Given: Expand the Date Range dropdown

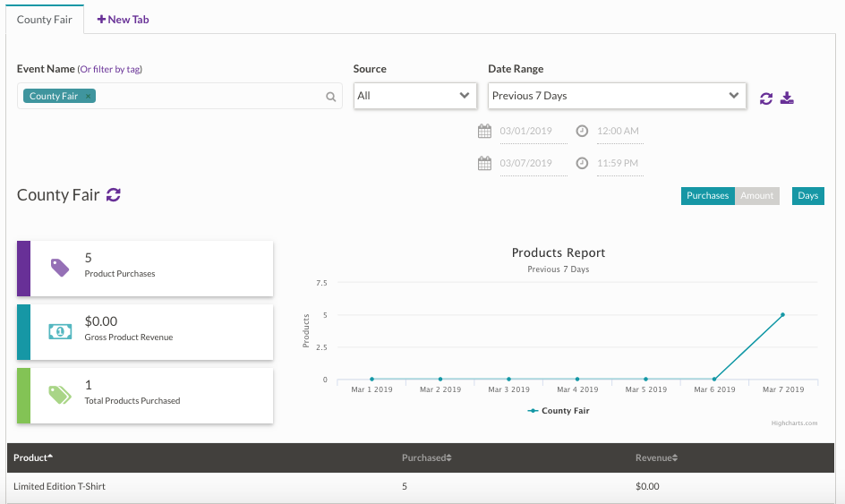Looking at the screenshot, I should tap(618, 96).
